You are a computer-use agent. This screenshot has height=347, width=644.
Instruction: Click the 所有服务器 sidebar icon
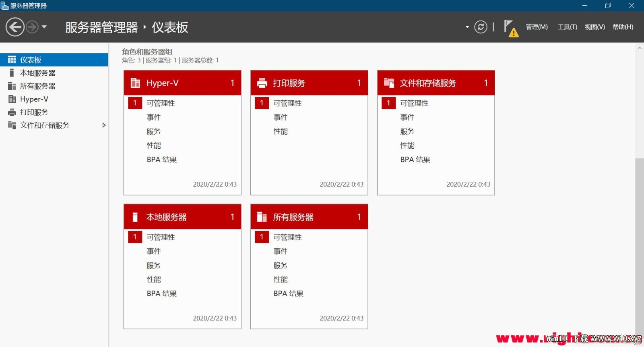[12, 86]
